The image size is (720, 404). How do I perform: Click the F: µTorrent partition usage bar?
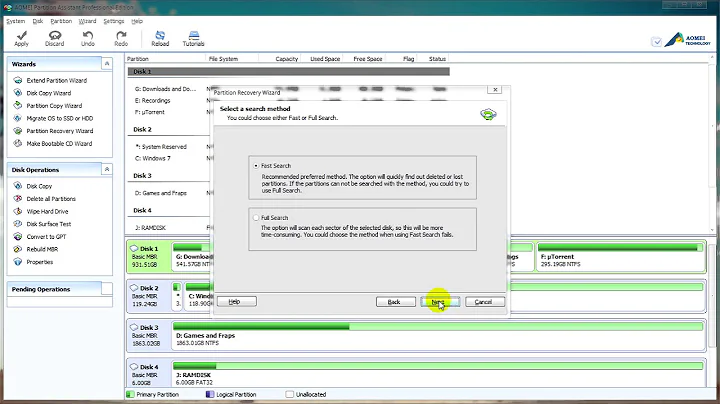620,247
